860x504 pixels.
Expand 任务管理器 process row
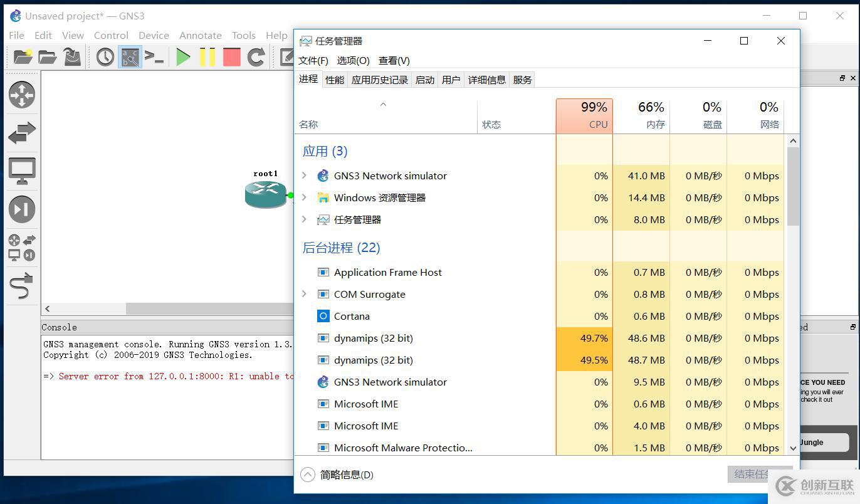305,219
